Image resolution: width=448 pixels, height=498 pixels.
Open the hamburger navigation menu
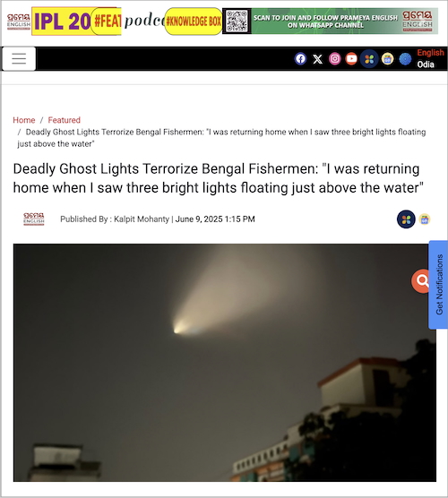pos(19,59)
